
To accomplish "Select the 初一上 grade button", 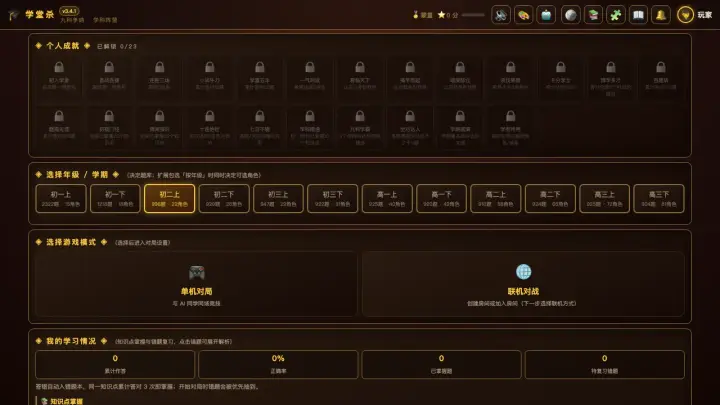I will point(61,198).
